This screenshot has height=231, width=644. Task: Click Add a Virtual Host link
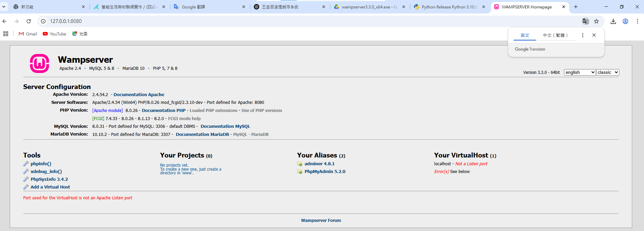[x=50, y=187]
